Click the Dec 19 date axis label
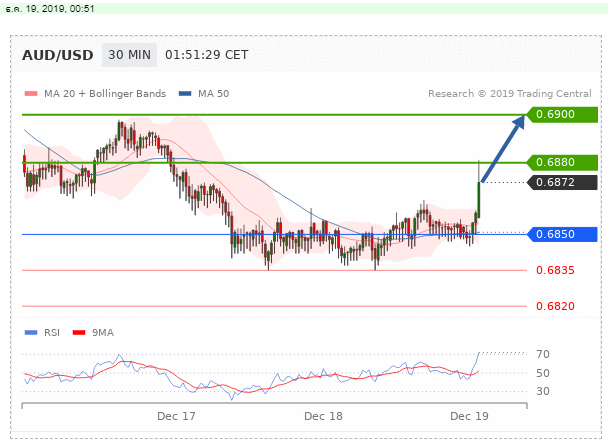 [x=469, y=416]
